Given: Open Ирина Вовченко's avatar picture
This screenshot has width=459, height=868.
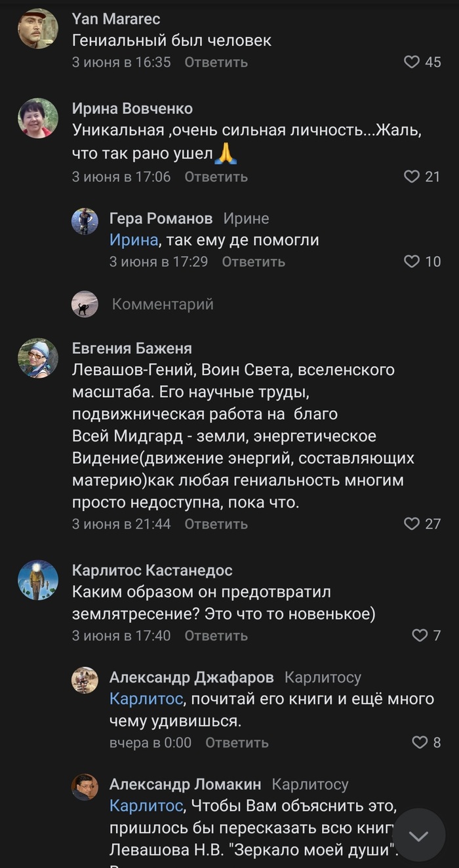Looking at the screenshot, I should coord(38,118).
